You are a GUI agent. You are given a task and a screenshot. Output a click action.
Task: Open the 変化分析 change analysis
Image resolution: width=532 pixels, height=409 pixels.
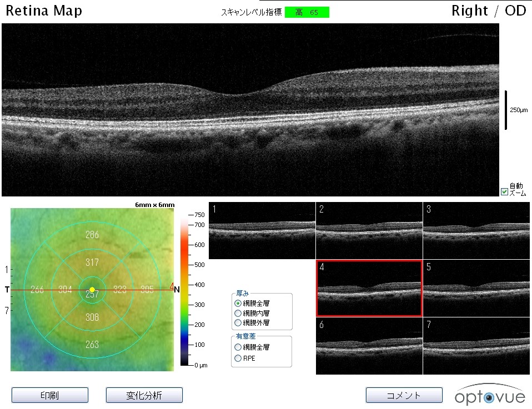[x=144, y=395]
